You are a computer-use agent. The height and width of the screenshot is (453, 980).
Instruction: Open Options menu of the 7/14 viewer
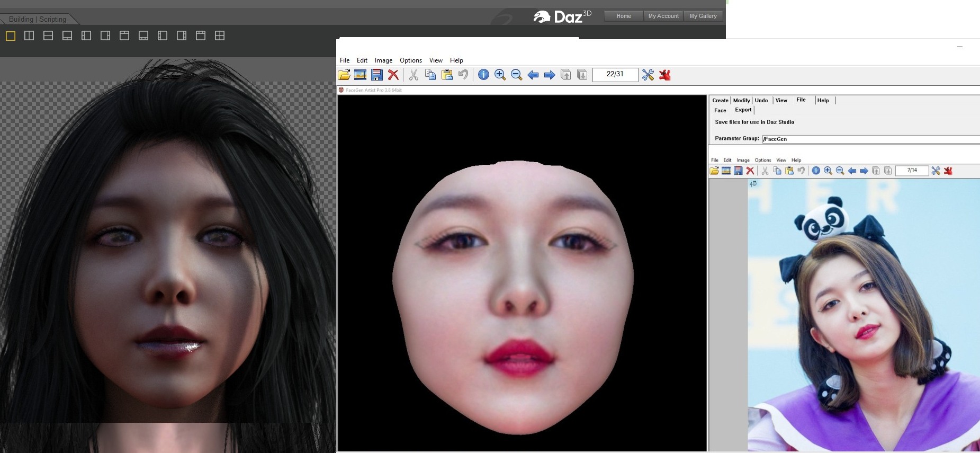pyautogui.click(x=763, y=160)
